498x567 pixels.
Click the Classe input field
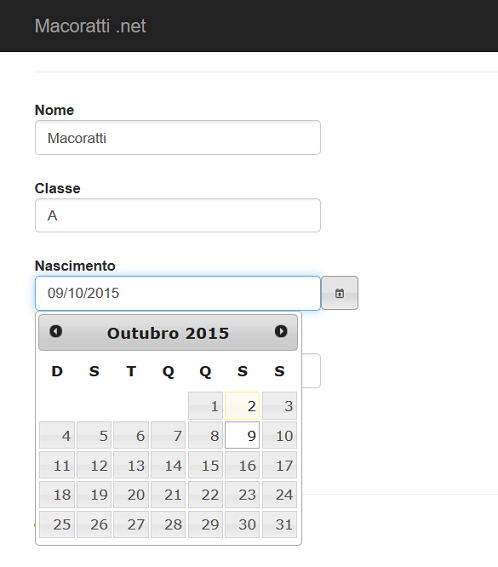(178, 216)
